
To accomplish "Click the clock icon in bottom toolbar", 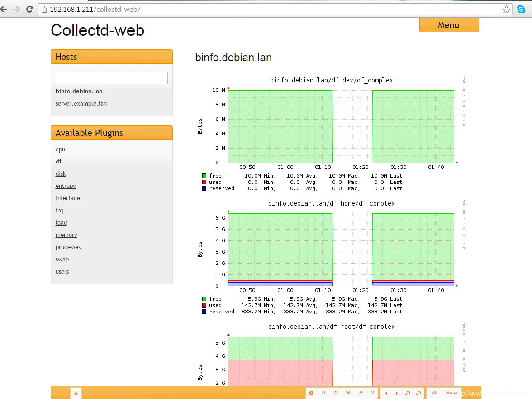I will (311, 393).
